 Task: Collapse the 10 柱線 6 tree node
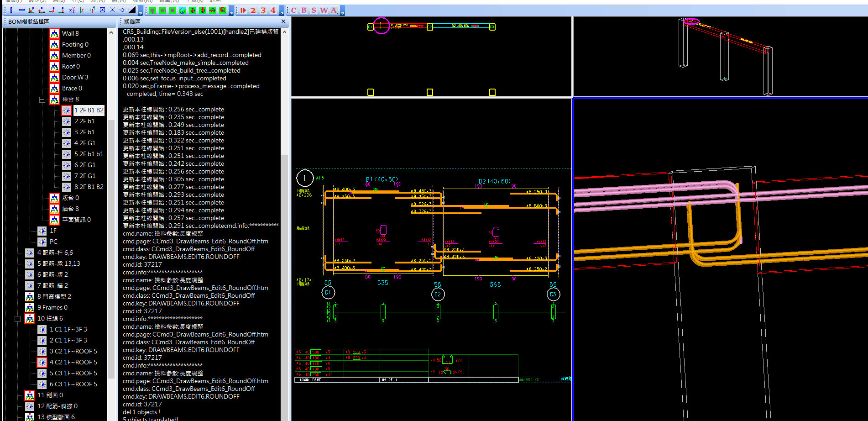coord(17,319)
